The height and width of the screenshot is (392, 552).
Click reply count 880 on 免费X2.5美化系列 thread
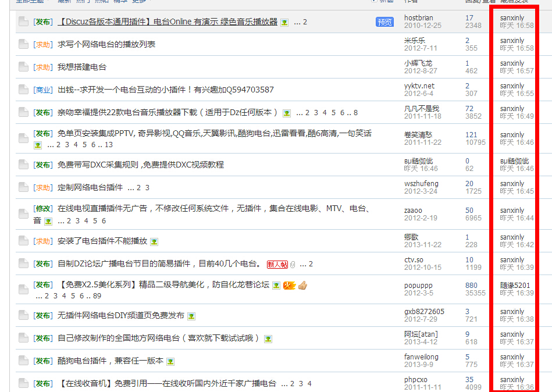(x=471, y=286)
